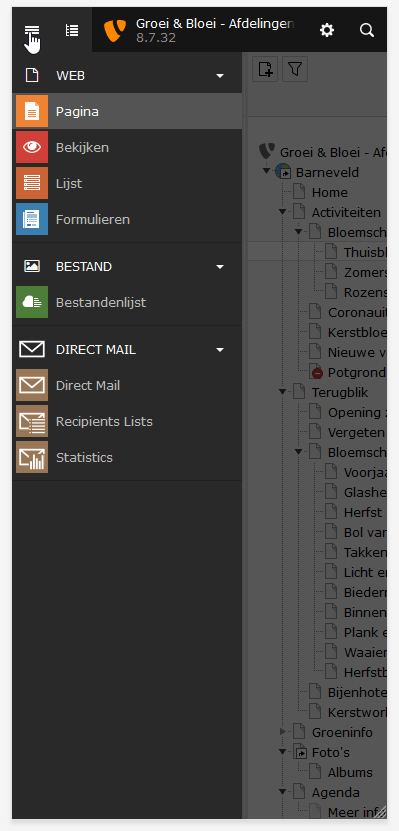The height and width of the screenshot is (831, 399).
Task: Click the Direct Mail envelope module icon
Action: 32,385
